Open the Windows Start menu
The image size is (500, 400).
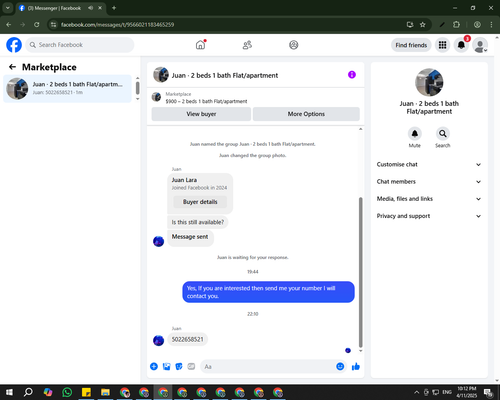click(x=9, y=392)
